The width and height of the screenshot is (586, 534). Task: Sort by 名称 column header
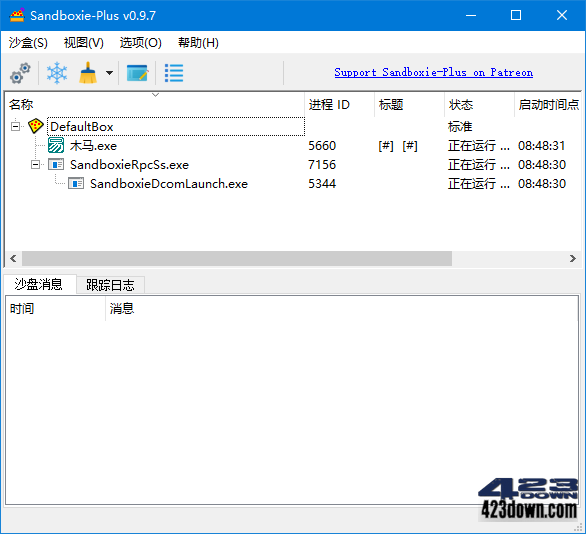[155, 104]
